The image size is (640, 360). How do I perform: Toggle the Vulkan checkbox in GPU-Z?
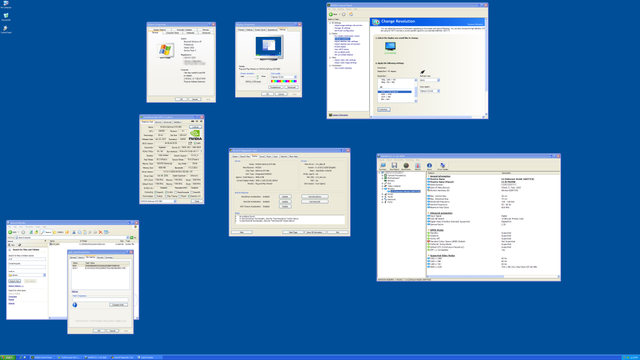pos(155,196)
